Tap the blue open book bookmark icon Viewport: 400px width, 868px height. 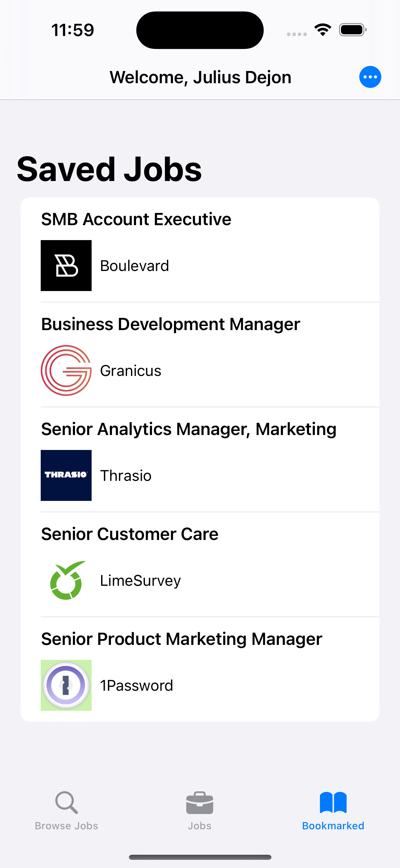(x=333, y=802)
